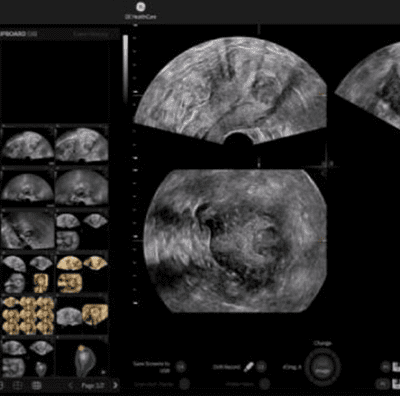Viewport: 400px width, 396px height.
Task: Go to the previous clipboard page
Action: pos(70,386)
